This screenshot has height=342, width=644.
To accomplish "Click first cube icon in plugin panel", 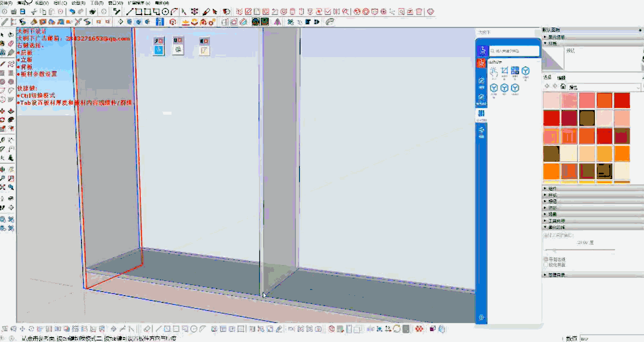I will pyautogui.click(x=525, y=71).
